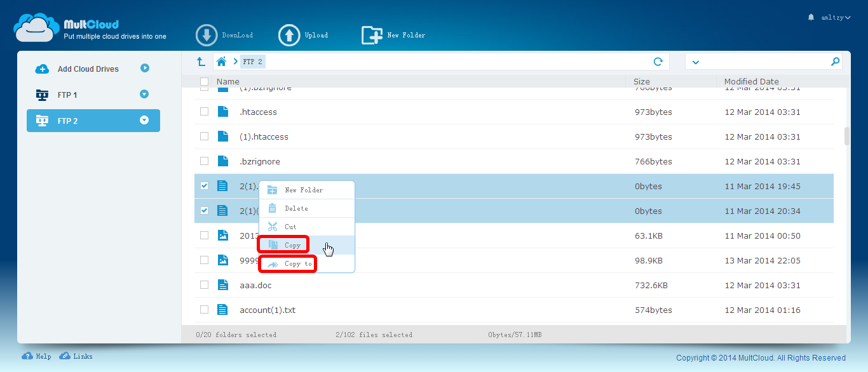The height and width of the screenshot is (372, 868).
Task: Refresh the FTP 2 file list
Action: (658, 62)
